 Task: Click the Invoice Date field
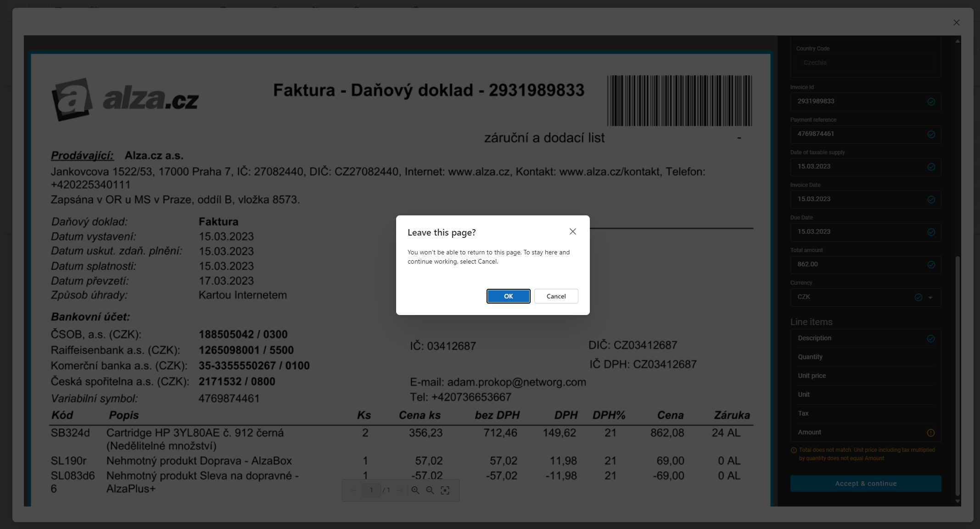(x=866, y=199)
